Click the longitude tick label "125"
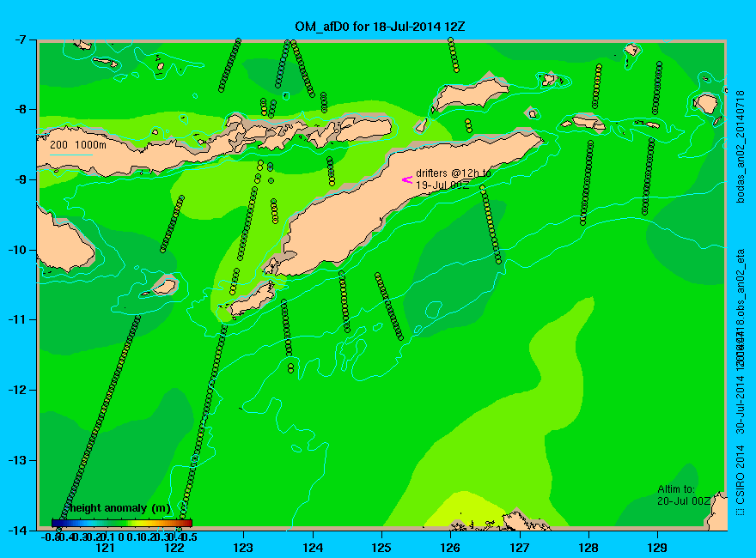 click(381, 548)
